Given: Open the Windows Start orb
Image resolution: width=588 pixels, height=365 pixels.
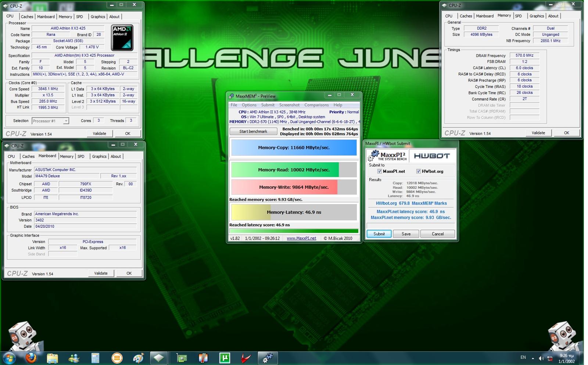Looking at the screenshot, I should coord(9,358).
